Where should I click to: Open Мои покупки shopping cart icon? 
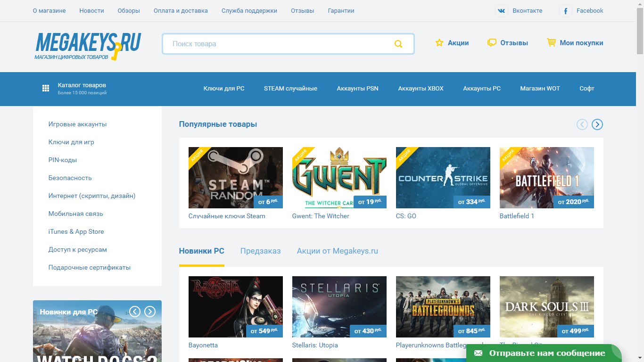(551, 42)
